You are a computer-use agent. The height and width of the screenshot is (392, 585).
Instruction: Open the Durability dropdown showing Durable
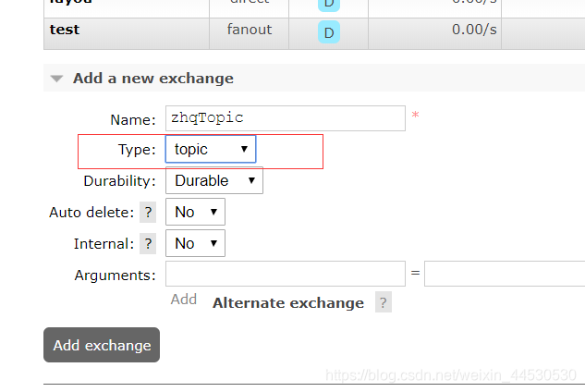[x=214, y=180]
